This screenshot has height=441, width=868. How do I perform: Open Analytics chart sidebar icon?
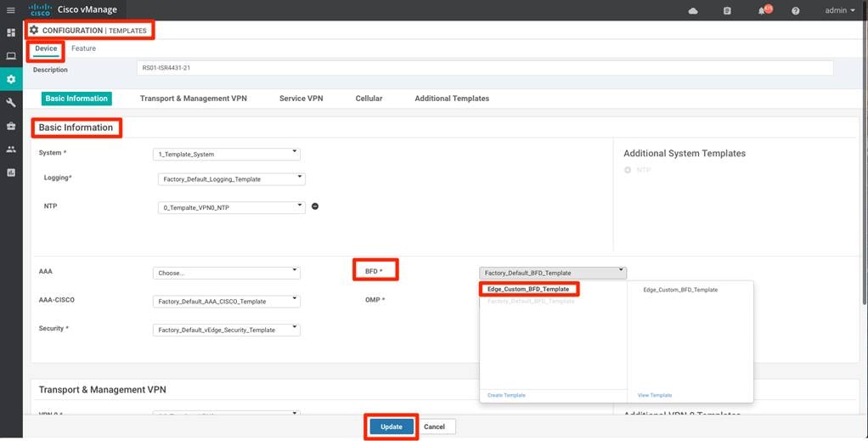[11, 172]
